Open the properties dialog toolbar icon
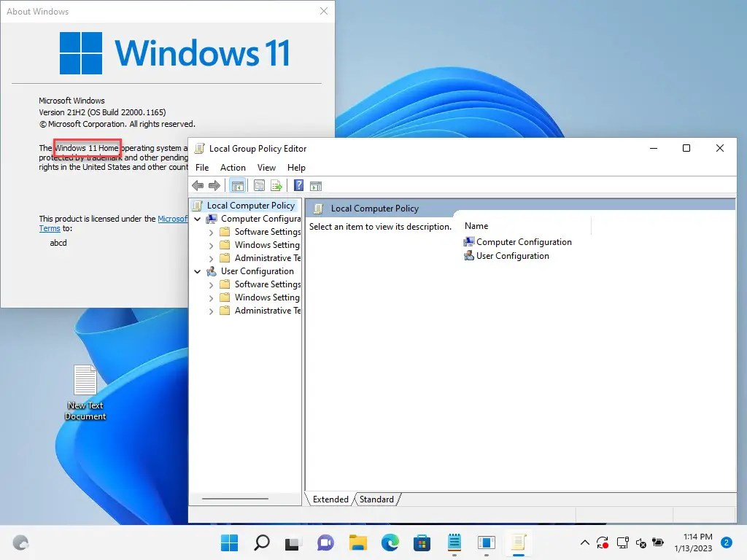Image resolution: width=747 pixels, height=560 pixels. pos(258,185)
